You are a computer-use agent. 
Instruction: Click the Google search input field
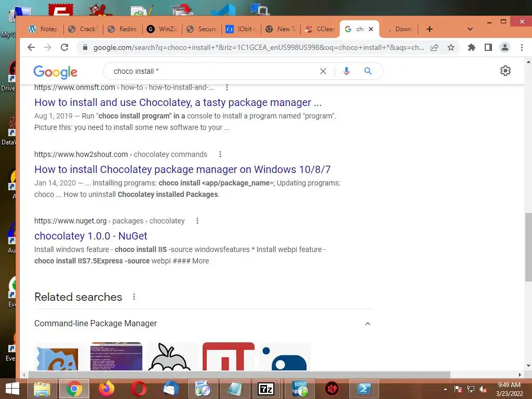214,71
